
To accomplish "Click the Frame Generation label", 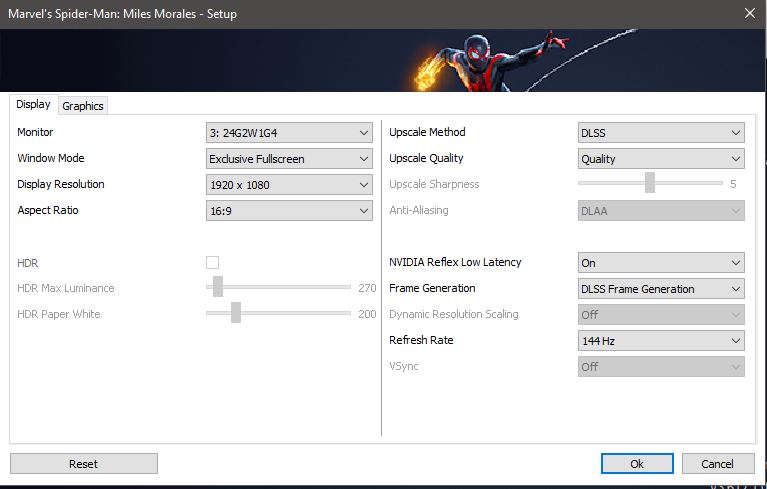I will (x=432, y=288).
